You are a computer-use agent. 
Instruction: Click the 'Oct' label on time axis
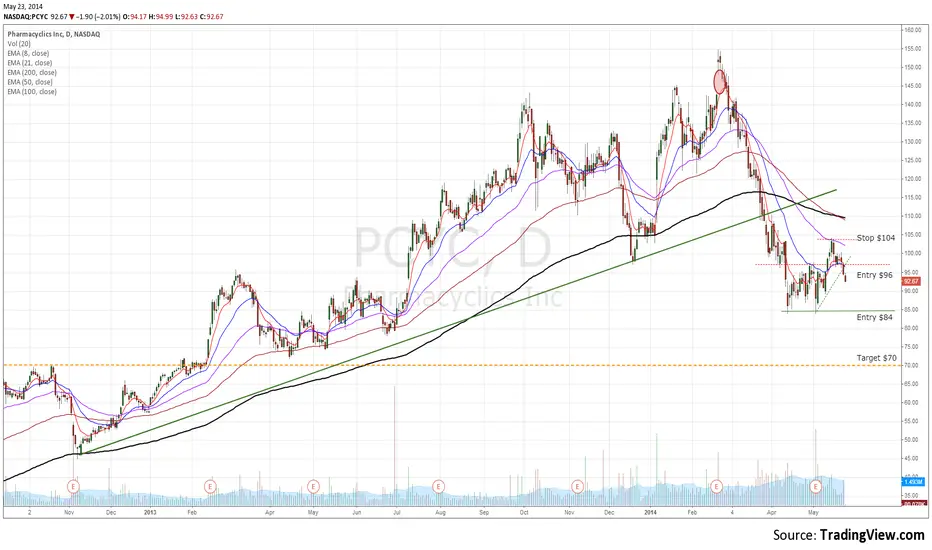coord(524,512)
